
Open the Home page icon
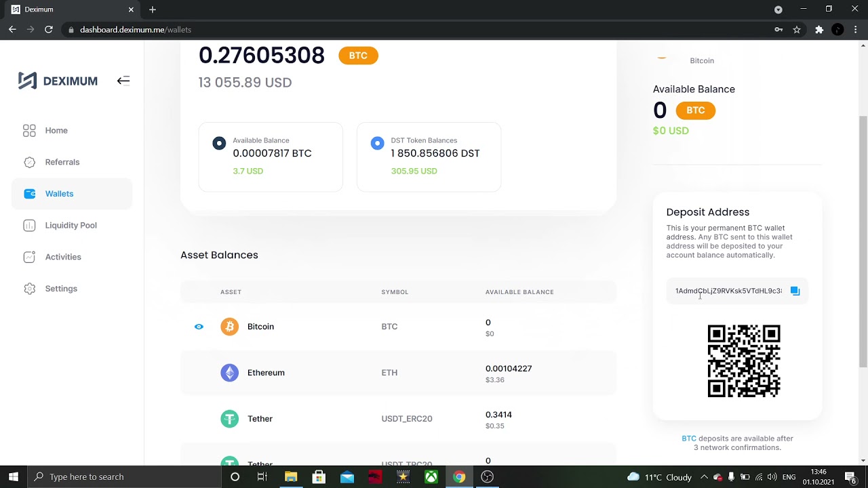(29, 130)
